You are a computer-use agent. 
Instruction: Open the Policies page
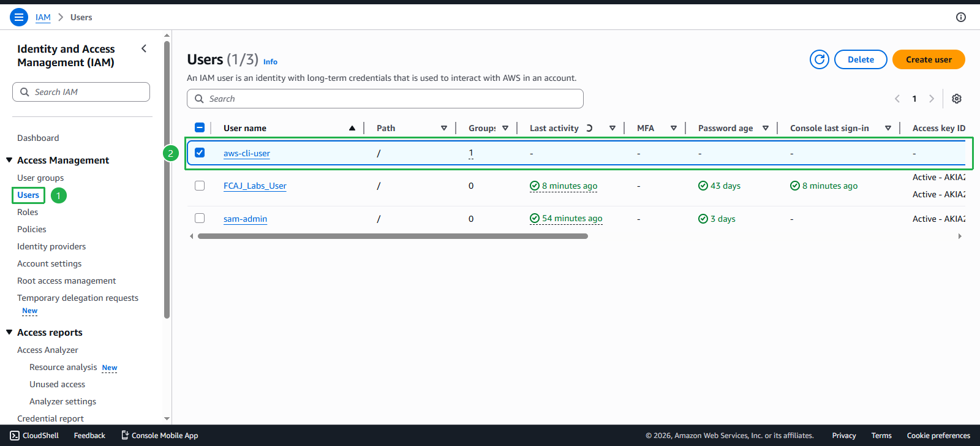(32, 229)
